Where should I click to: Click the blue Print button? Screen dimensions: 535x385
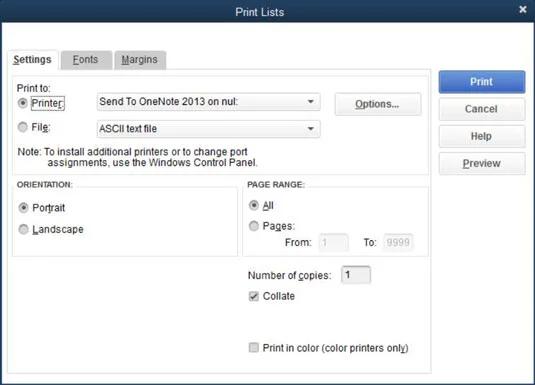tap(482, 82)
